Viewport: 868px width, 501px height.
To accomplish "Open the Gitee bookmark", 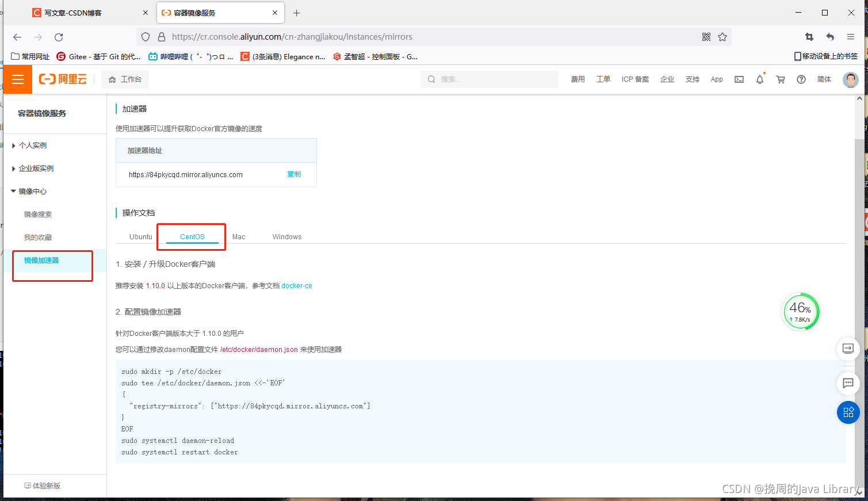I will click(98, 56).
